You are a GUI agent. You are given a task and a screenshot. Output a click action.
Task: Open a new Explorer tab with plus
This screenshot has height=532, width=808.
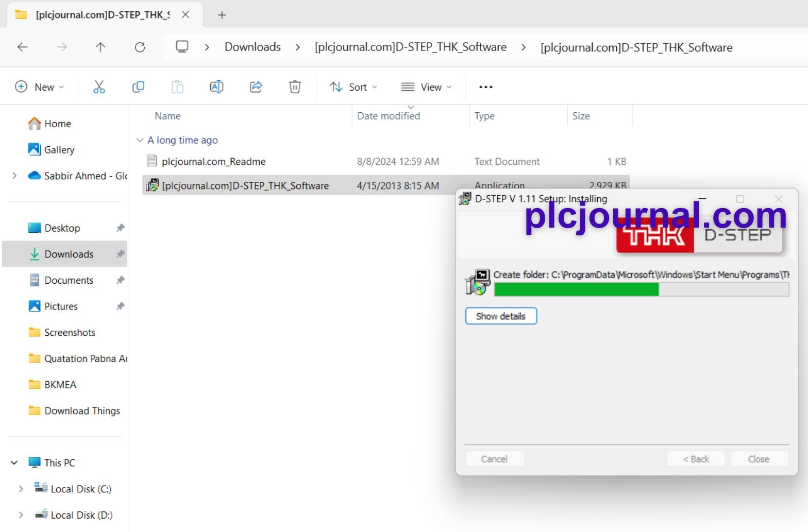(222, 15)
